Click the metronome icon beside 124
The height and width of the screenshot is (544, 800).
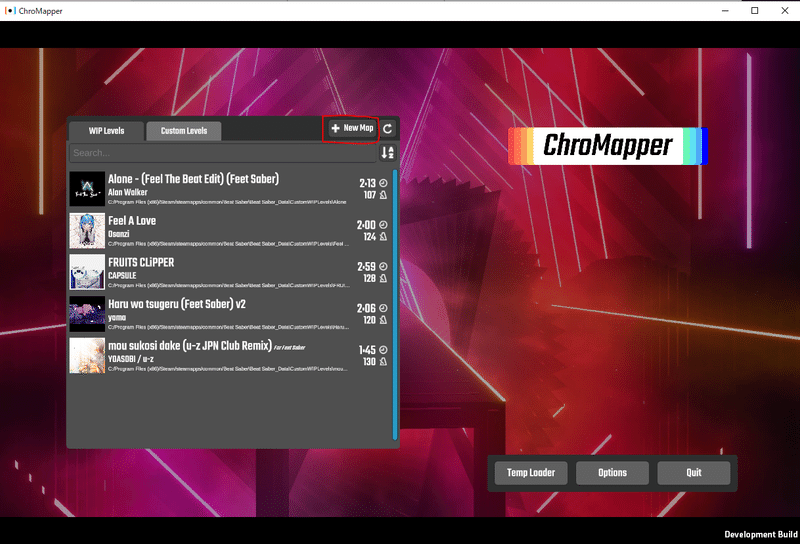[x=383, y=237]
